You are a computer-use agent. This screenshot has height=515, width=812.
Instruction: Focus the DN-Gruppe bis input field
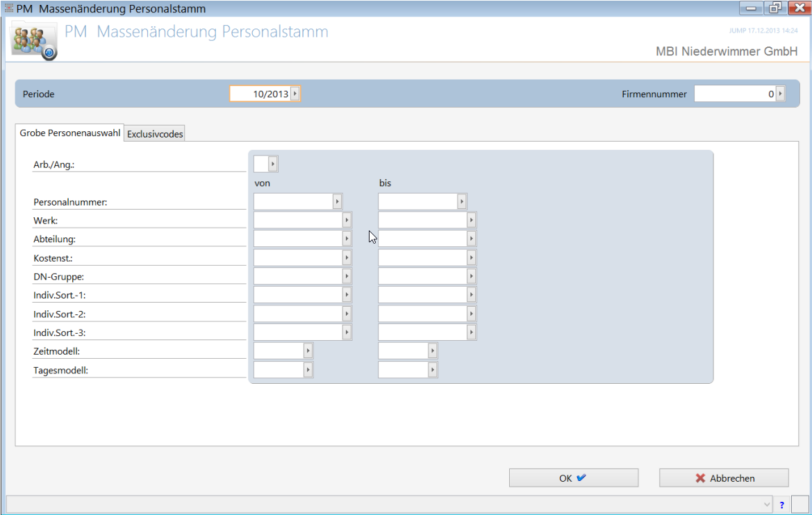point(422,276)
